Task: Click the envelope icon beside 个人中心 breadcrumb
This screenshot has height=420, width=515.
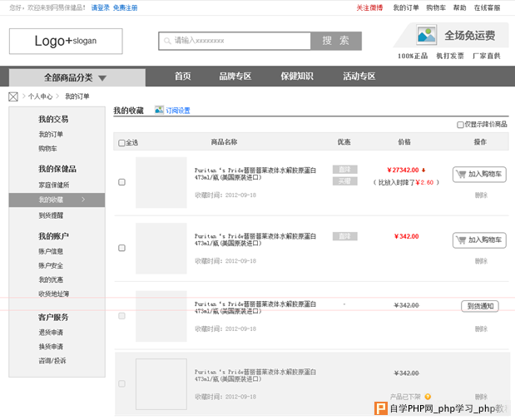Action: click(x=13, y=96)
